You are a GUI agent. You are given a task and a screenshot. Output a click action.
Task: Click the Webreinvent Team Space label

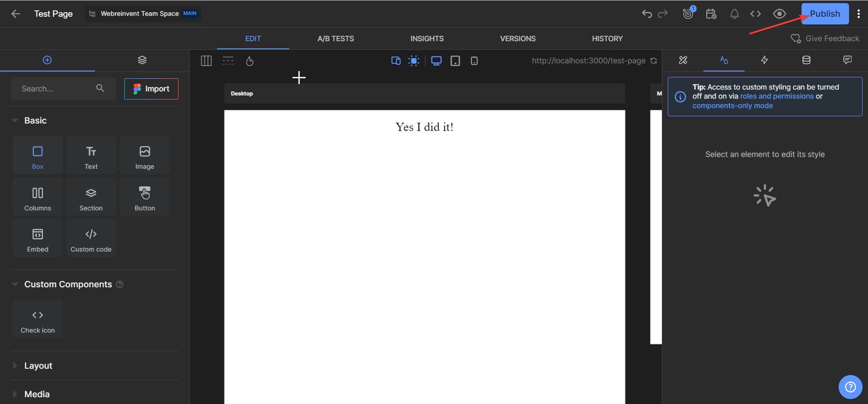[140, 14]
